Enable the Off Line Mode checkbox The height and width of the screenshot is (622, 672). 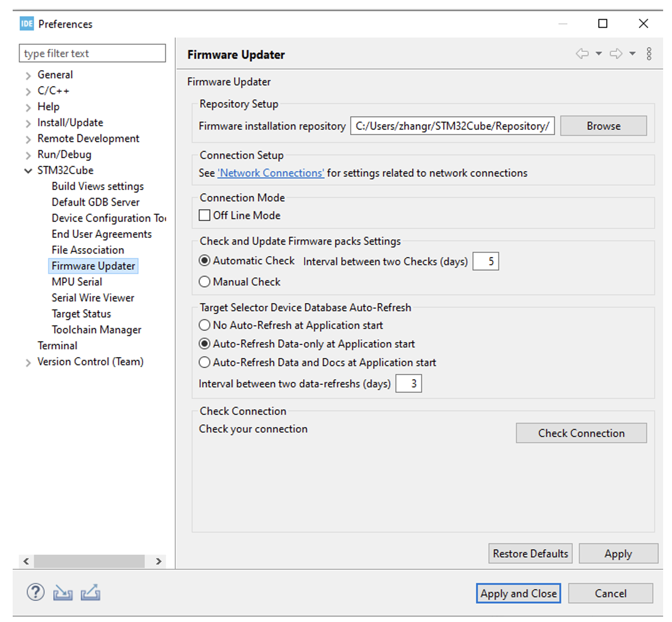point(205,216)
